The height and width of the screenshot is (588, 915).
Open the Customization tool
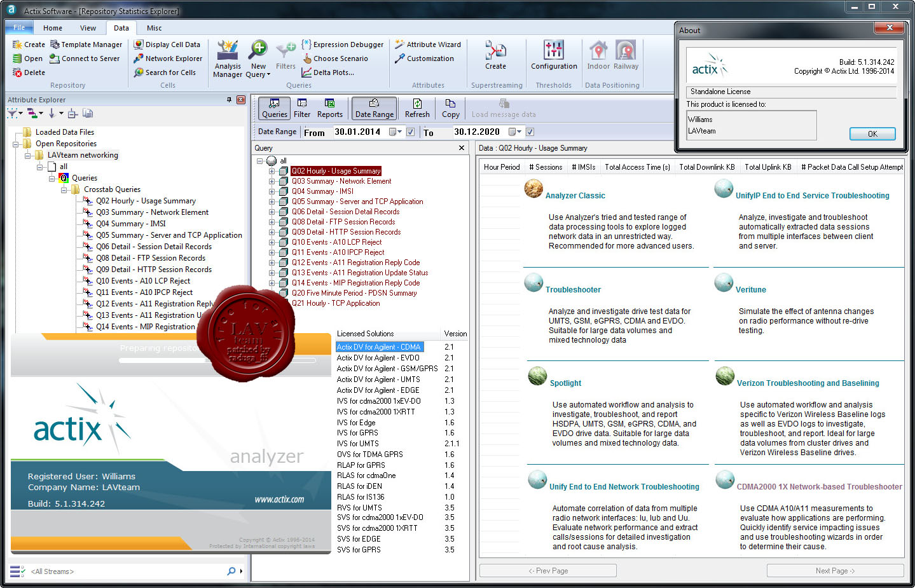pos(424,58)
